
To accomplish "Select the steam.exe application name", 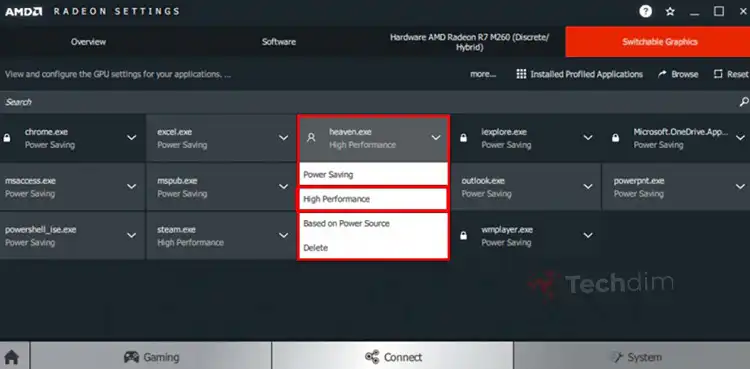I will (176, 230).
